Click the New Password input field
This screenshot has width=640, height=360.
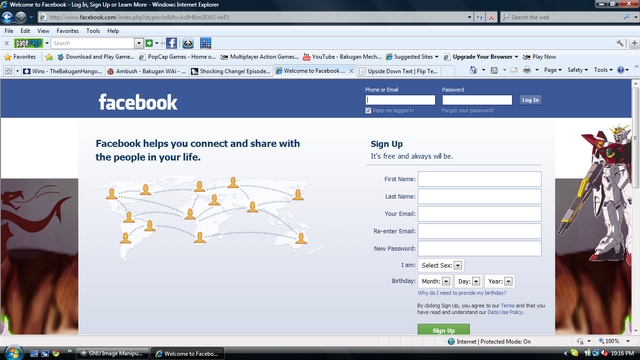click(480, 249)
